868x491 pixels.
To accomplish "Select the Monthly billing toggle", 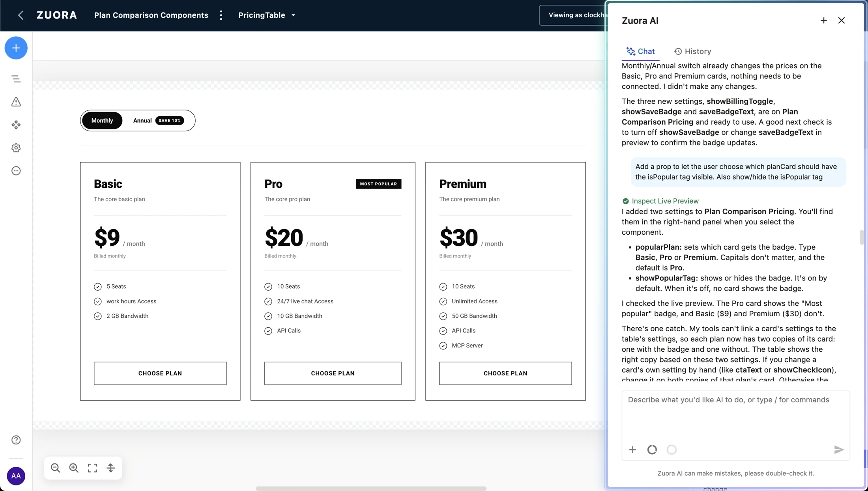I will point(102,121).
